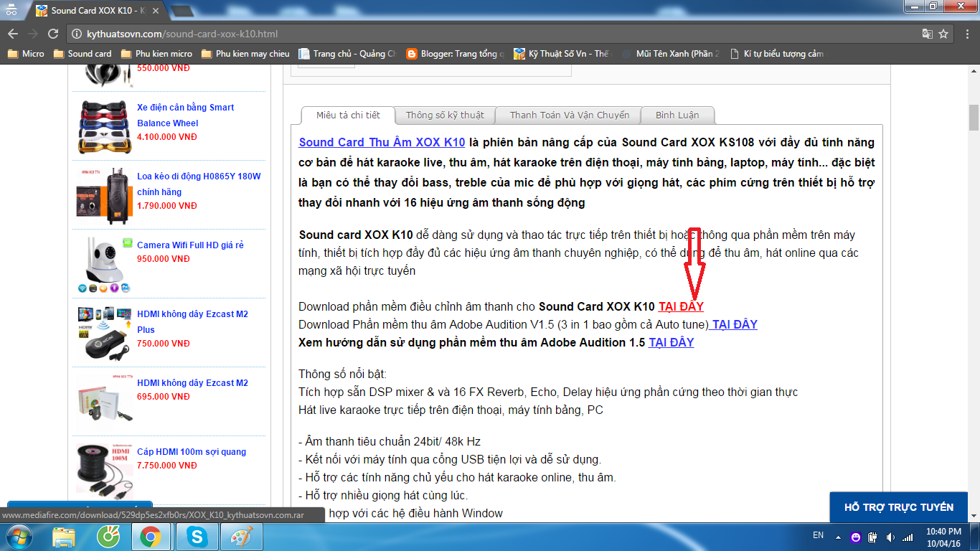Screen dimensions: 980x551
Task: Click the page info icon in address bar
Action: click(x=77, y=34)
